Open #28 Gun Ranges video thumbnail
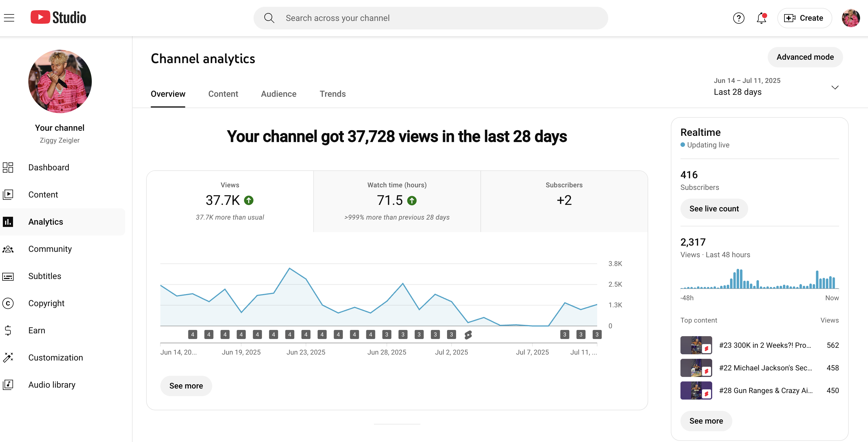 coord(696,390)
